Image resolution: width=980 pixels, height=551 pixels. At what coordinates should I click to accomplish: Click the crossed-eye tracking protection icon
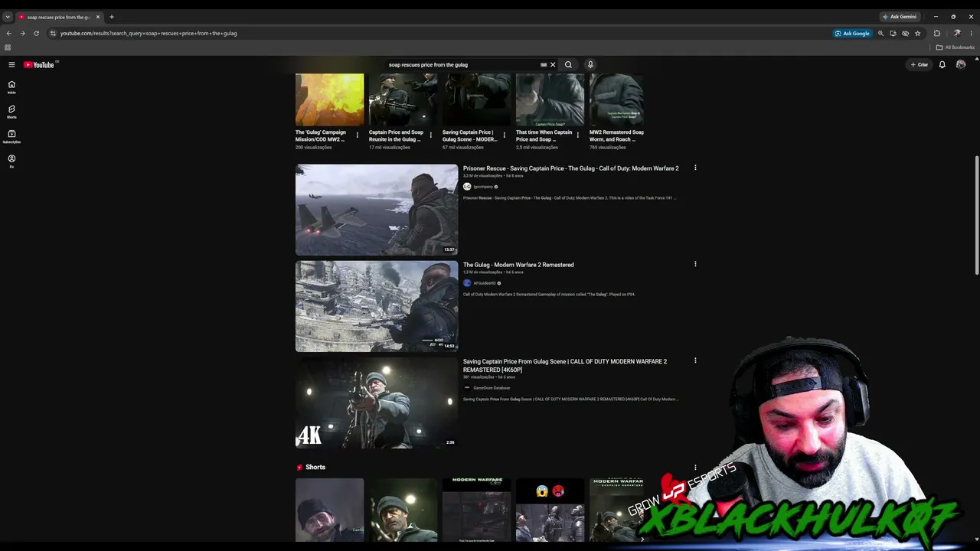(905, 34)
